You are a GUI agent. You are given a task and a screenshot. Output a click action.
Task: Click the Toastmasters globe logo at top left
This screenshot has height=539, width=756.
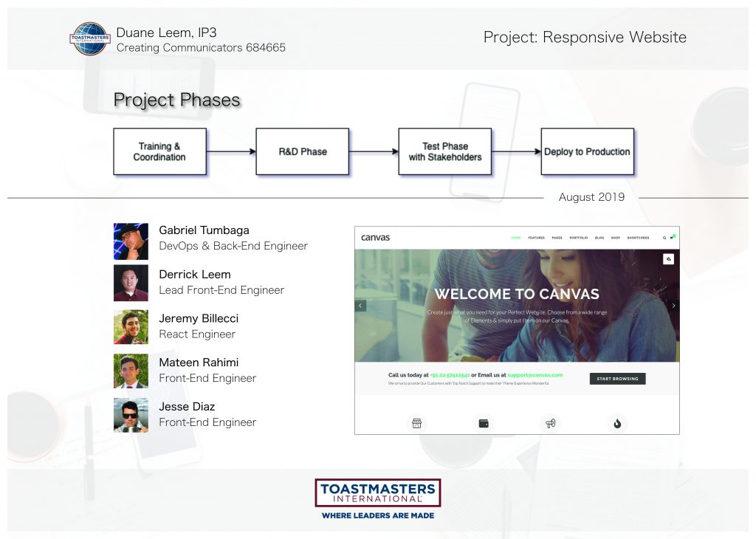[x=90, y=38]
